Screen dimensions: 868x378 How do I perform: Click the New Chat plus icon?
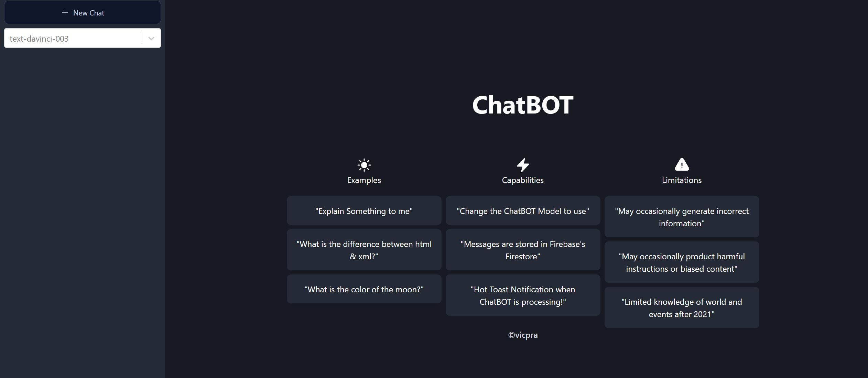[x=65, y=12]
